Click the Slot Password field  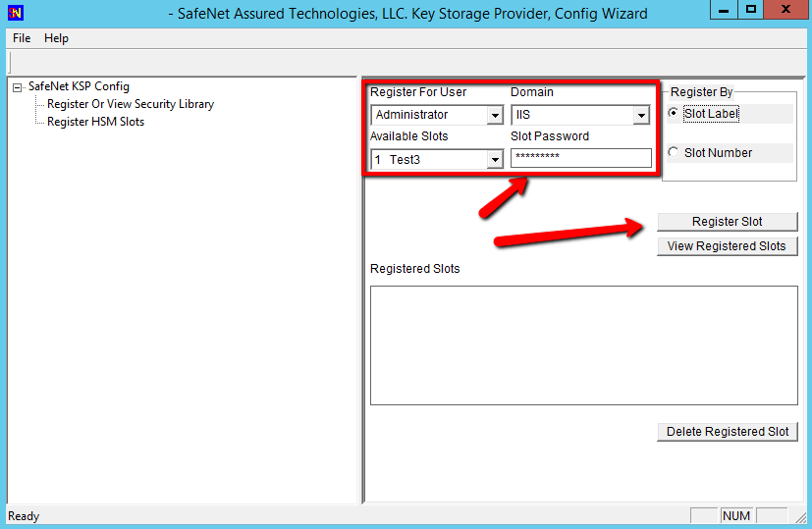pos(580,158)
